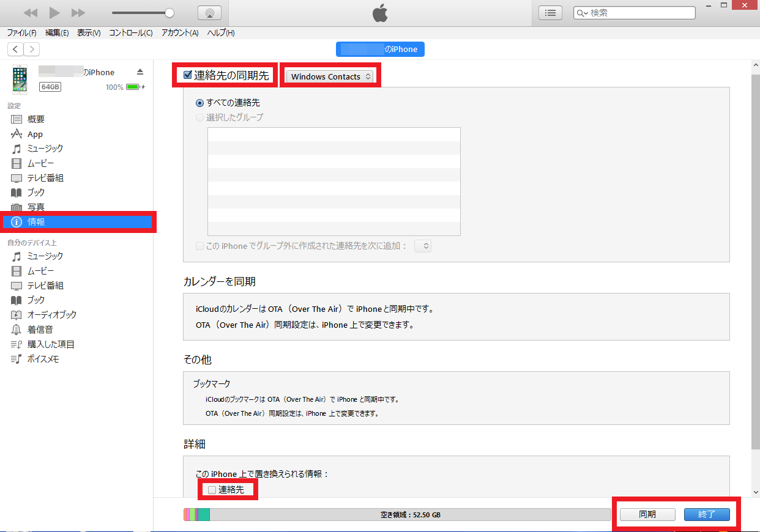This screenshot has height=532, width=760.
Task: Click the 同期 button
Action: pos(647,514)
